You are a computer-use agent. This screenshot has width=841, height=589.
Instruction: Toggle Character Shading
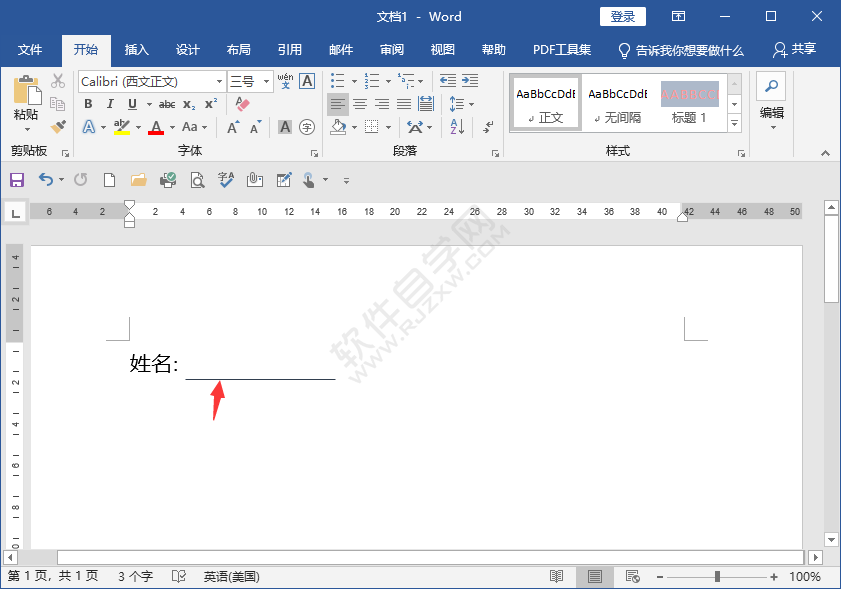click(285, 127)
